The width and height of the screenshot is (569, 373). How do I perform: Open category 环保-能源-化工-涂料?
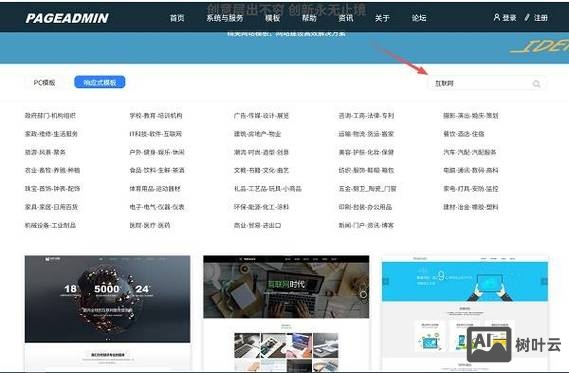click(261, 207)
